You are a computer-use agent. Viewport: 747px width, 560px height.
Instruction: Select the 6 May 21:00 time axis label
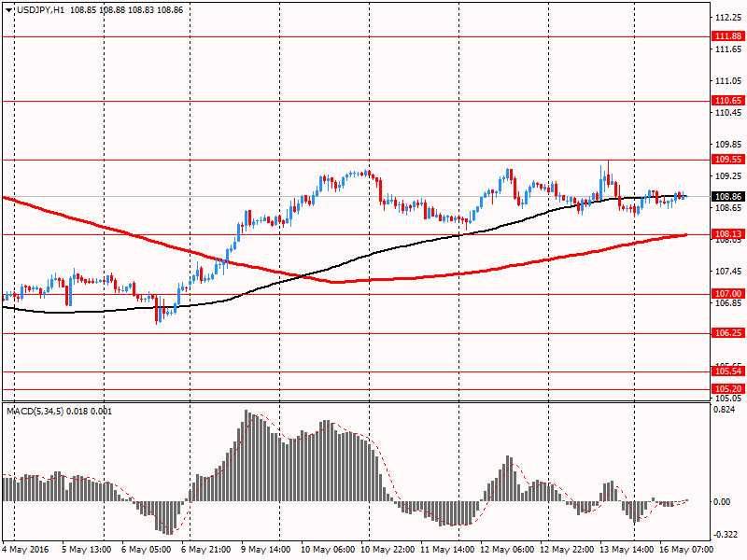(x=205, y=550)
